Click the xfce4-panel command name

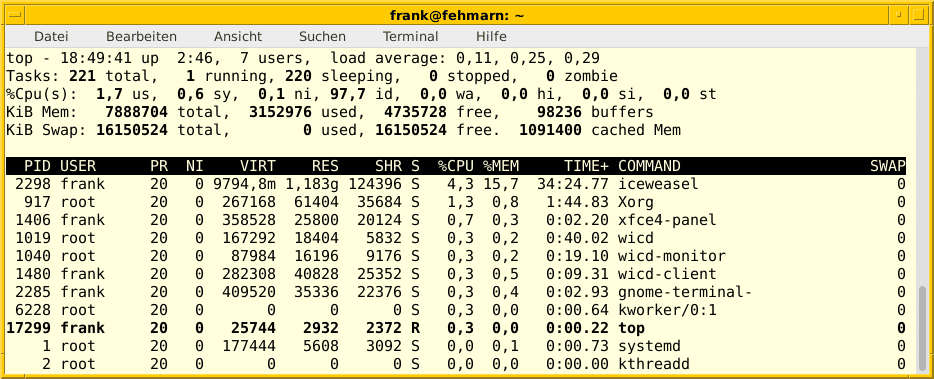coord(667,220)
